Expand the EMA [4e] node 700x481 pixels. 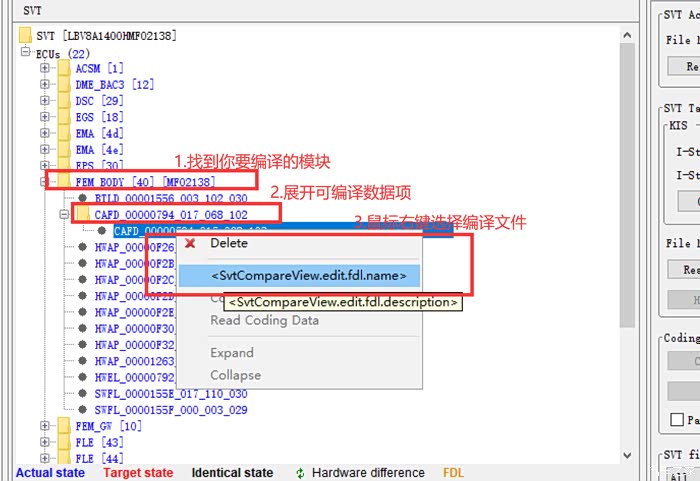[45, 149]
